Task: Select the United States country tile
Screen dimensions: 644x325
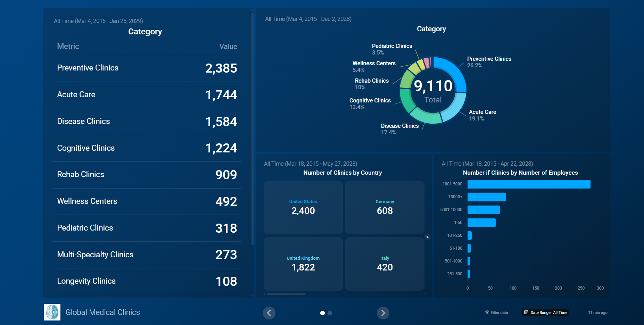Action: (x=303, y=207)
